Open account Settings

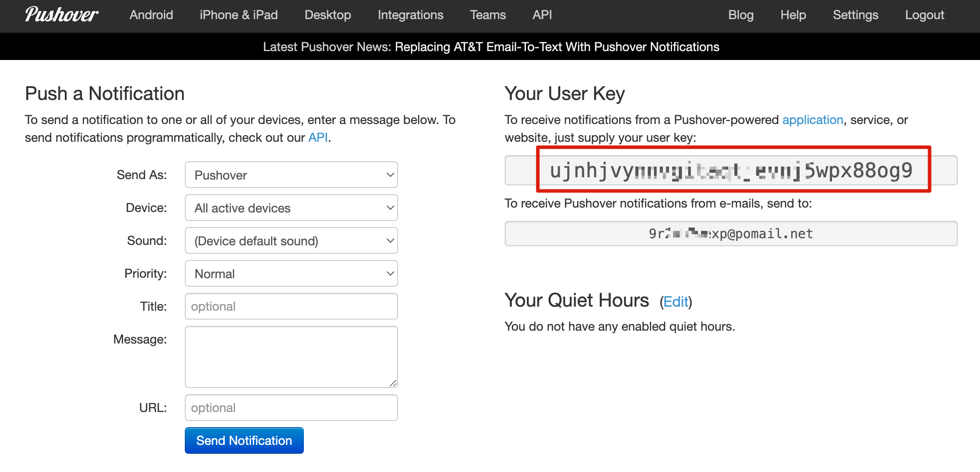tap(856, 15)
